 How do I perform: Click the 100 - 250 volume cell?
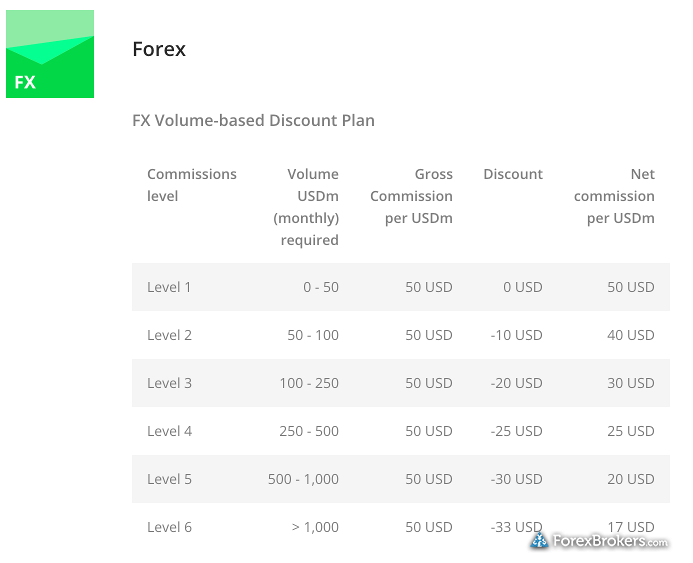309,383
